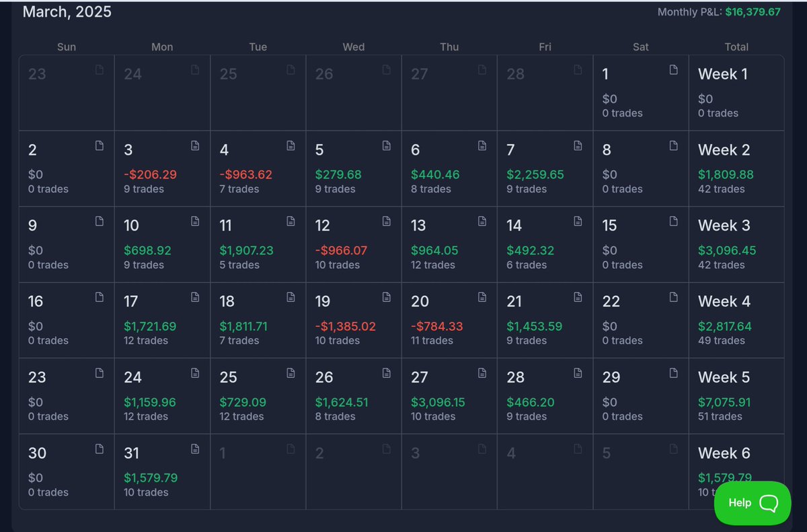This screenshot has width=807, height=532.
Task: Open the note icon on March 11
Action: 291,221
